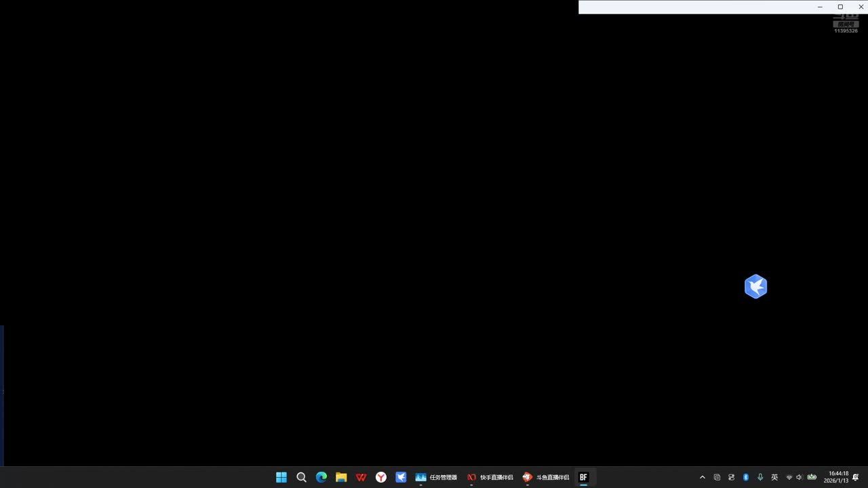Open the clock and date calendar
The width and height of the screenshot is (868, 488).
coord(838,477)
